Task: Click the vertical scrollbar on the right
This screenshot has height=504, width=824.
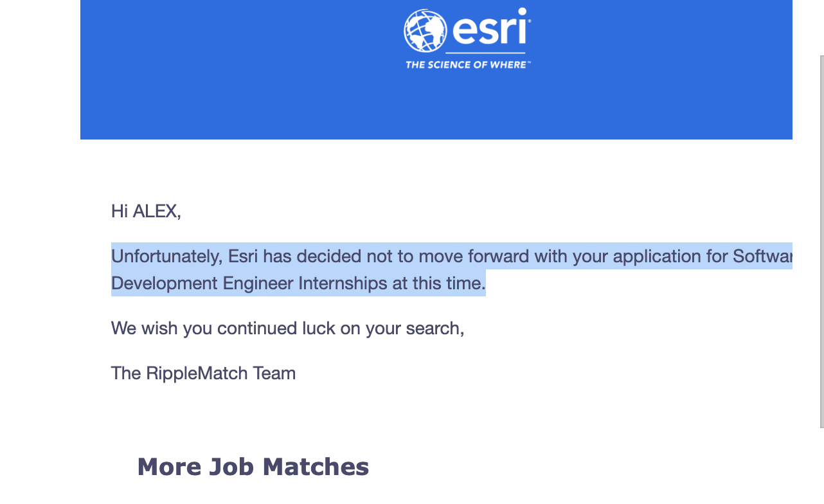Action: click(x=821, y=241)
